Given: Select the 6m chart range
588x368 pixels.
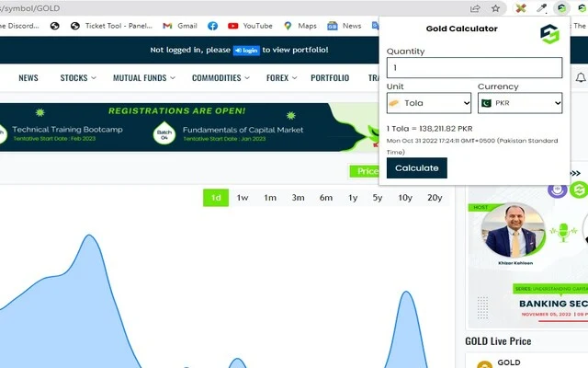Looking at the screenshot, I should [326, 198].
